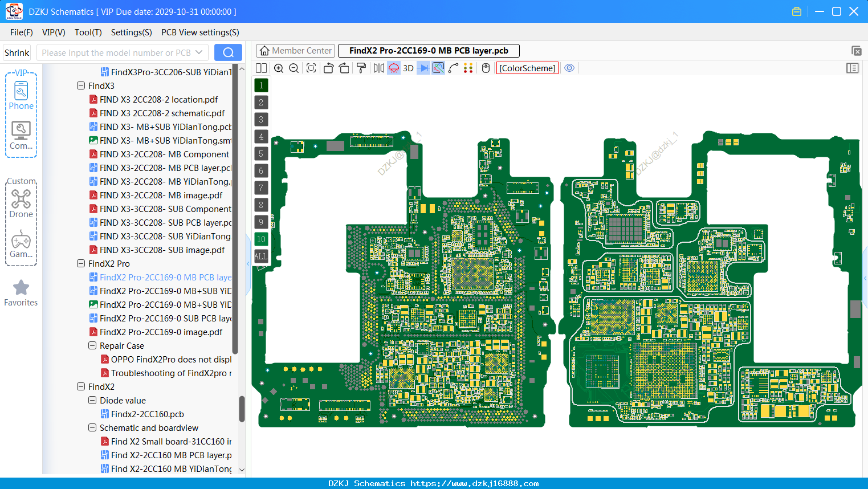Open the colored dots marker tool
868x489 pixels.
[x=468, y=68]
